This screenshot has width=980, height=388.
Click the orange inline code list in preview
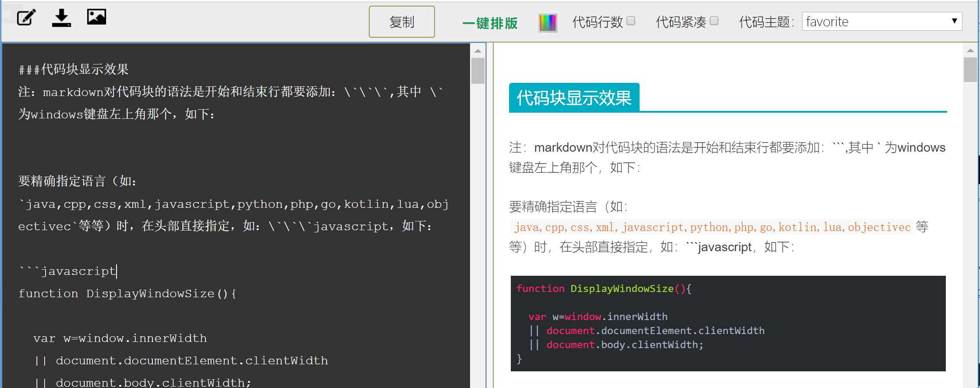(x=712, y=227)
